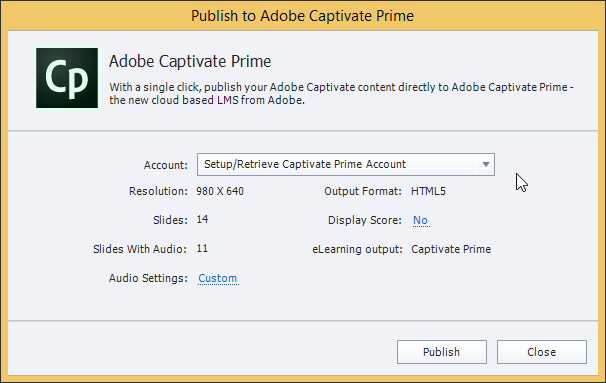The image size is (606, 383).
Task: Open the Custom audio settings link
Action: tap(218, 278)
